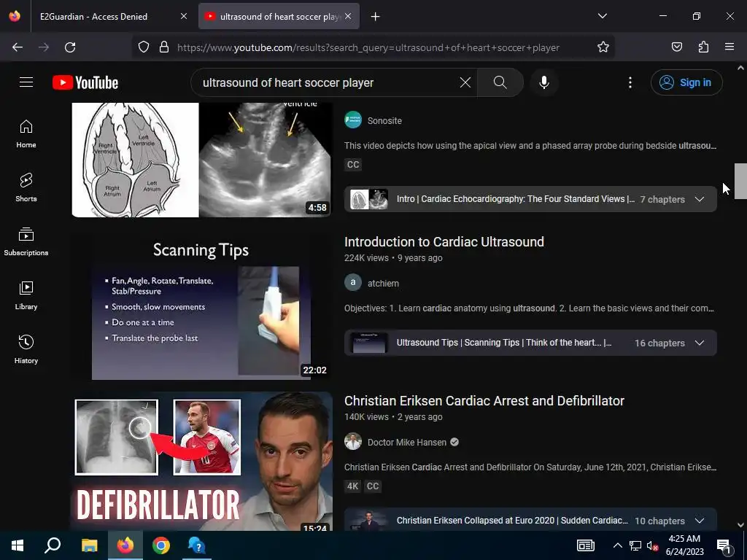Click the 224K views 9 years ago text
The width and height of the screenshot is (747, 560).
click(393, 257)
